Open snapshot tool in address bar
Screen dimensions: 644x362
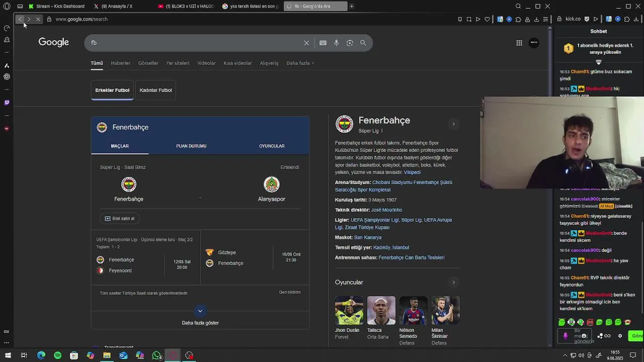[469, 19]
